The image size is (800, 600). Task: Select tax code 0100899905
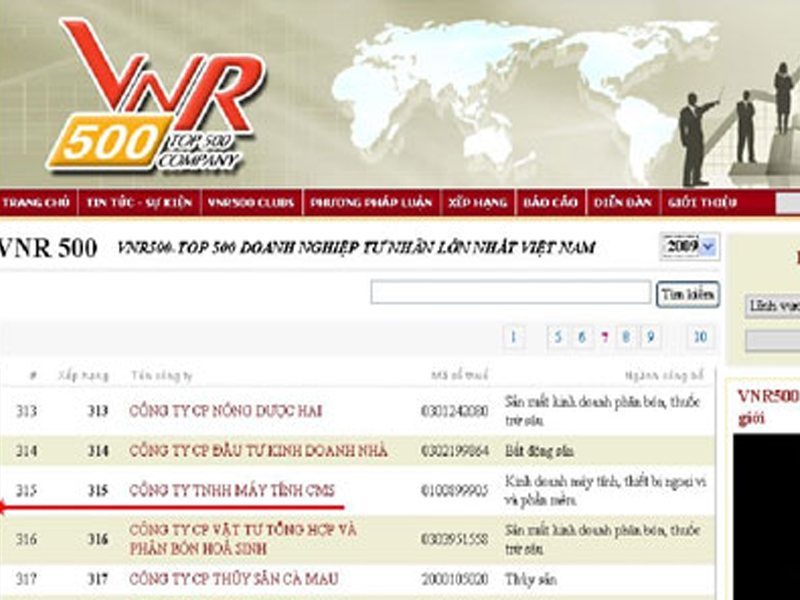455,491
